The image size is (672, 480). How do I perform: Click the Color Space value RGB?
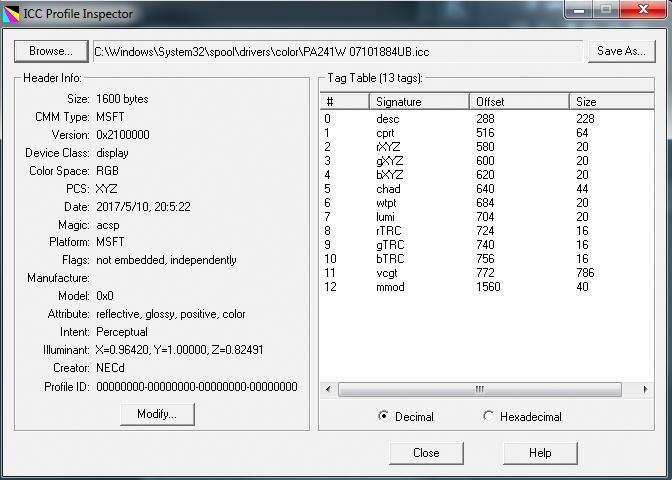(107, 171)
